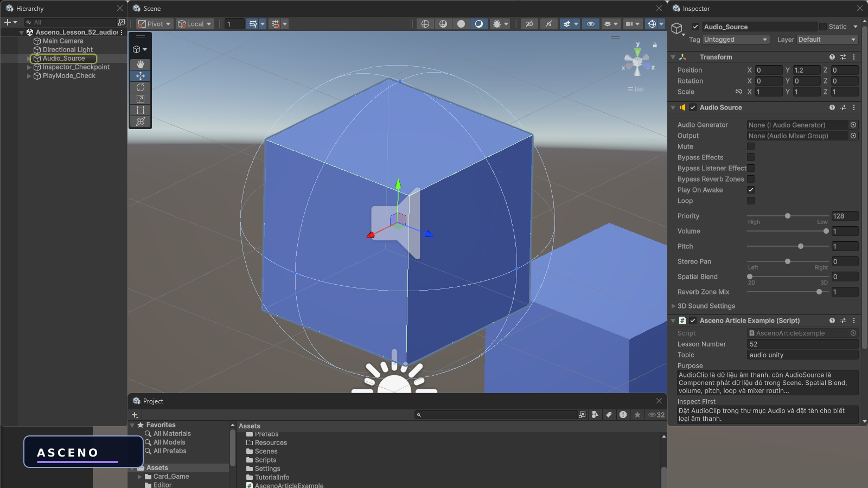Open Transform component presets
868x488 pixels.
pyautogui.click(x=843, y=57)
